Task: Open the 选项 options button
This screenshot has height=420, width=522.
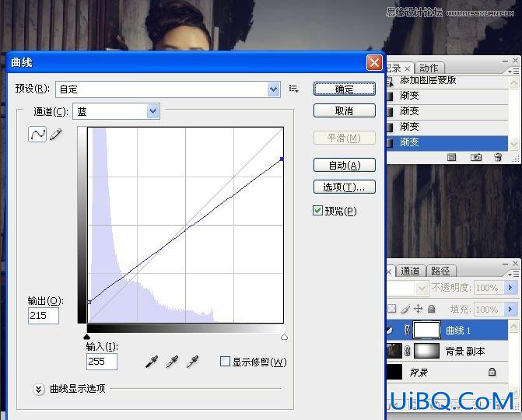Action: pos(344,187)
